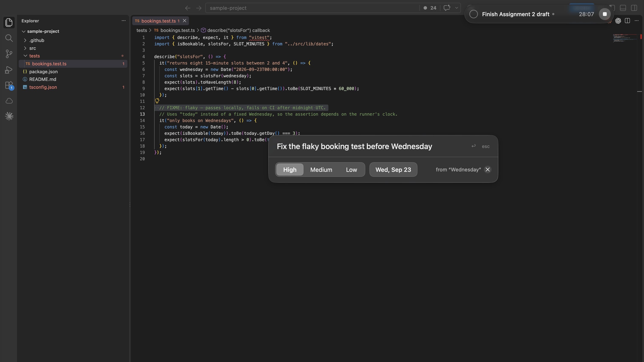The height and width of the screenshot is (362, 644).
Task: Go back with the left arrow
Action: coord(187,8)
